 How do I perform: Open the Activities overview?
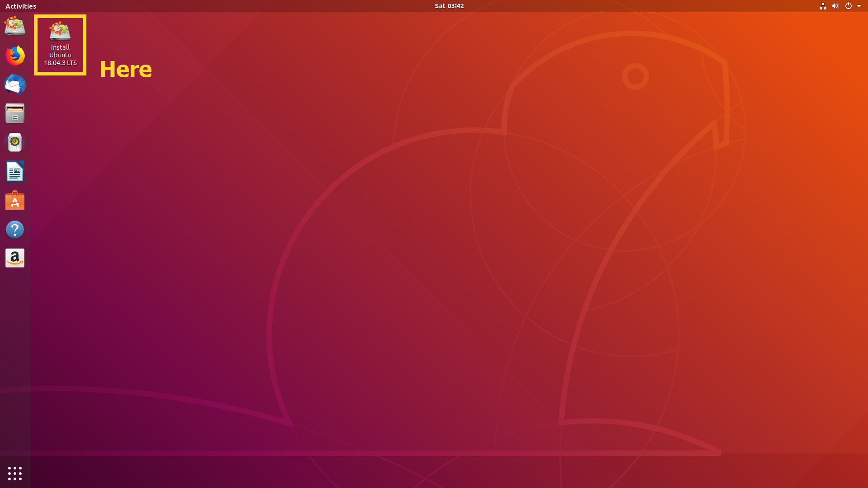pos(21,6)
